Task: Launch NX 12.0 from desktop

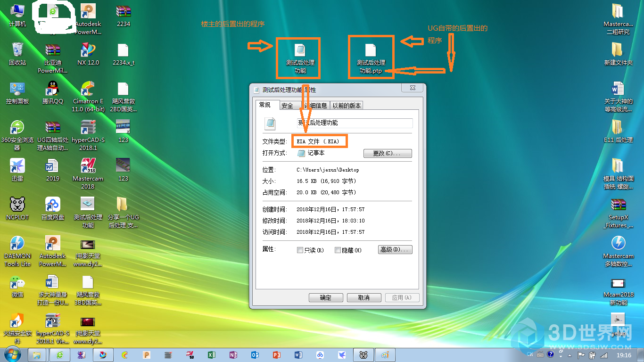Action: point(88,54)
